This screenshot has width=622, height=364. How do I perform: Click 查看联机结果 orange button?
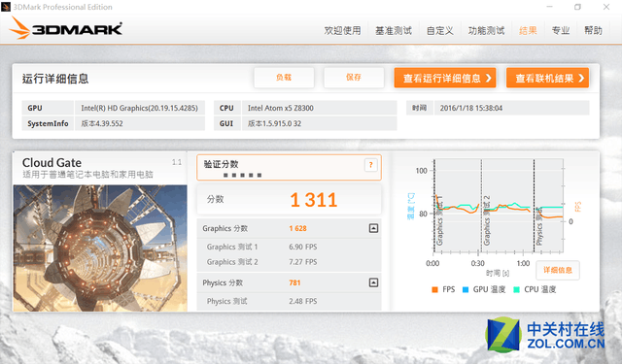coord(547,78)
